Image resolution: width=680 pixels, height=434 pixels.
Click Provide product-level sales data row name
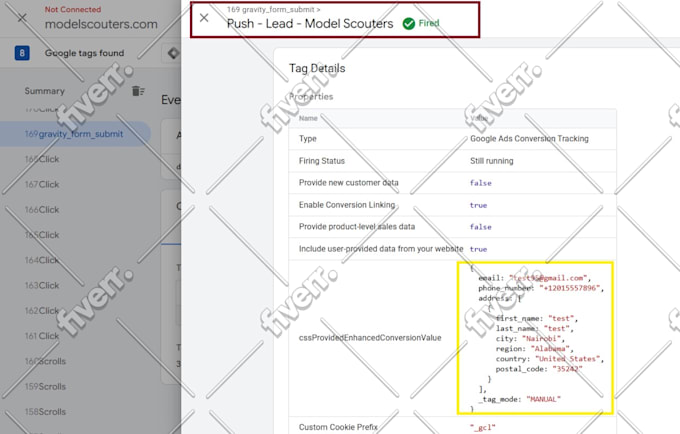356,226
